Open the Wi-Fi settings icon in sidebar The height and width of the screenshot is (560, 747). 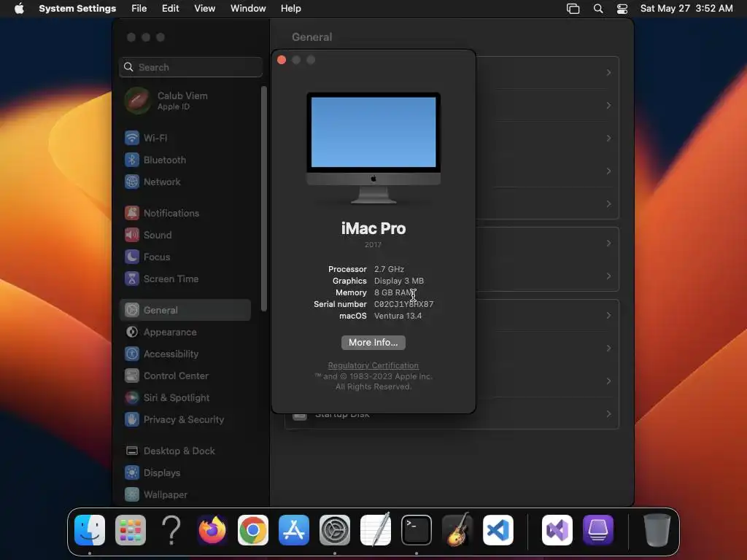click(x=132, y=138)
